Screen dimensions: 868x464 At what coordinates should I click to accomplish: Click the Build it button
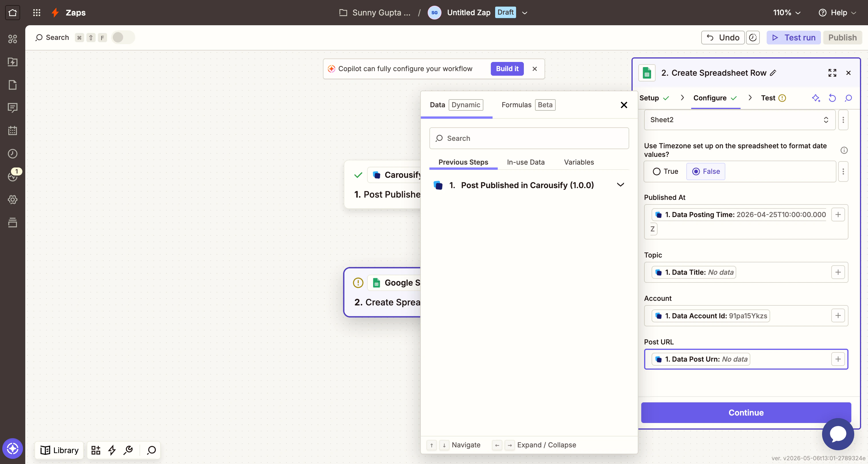tap(507, 69)
